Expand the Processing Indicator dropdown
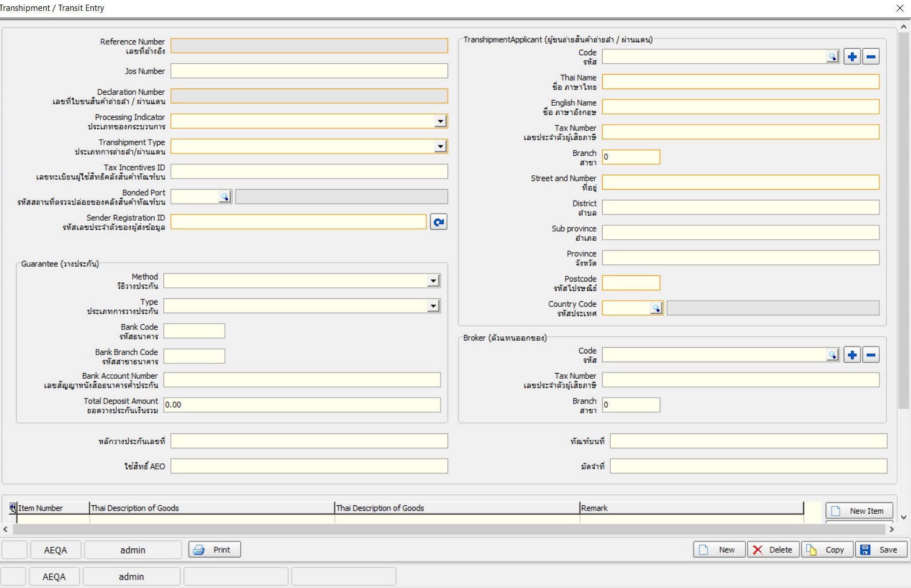911x588 pixels. point(441,121)
